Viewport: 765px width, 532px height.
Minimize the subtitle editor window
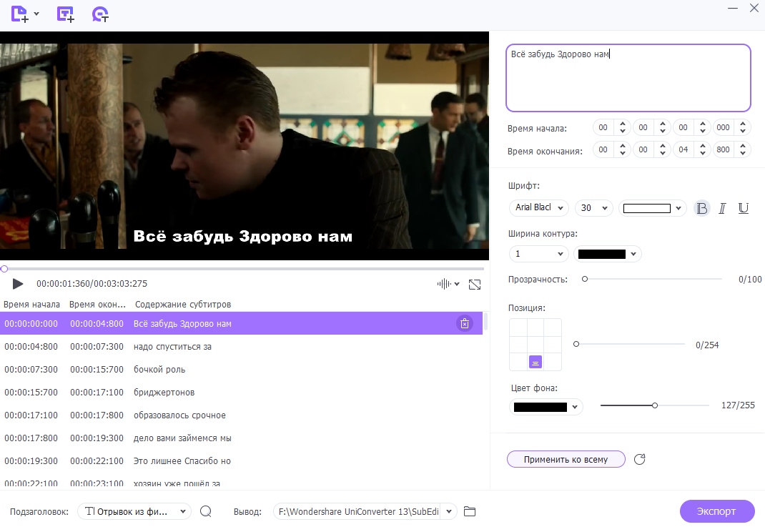[732, 9]
